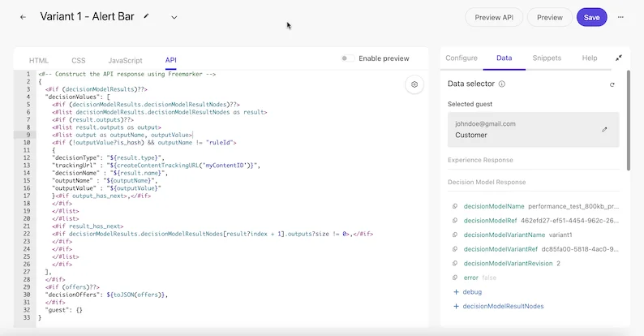Copy the error field icon
644x336 pixels.
(x=455, y=278)
